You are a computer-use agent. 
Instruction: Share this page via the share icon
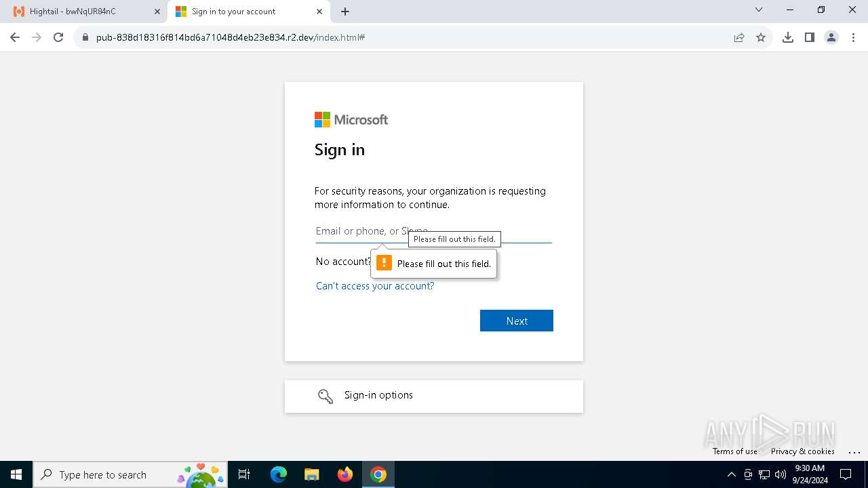[x=739, y=37]
